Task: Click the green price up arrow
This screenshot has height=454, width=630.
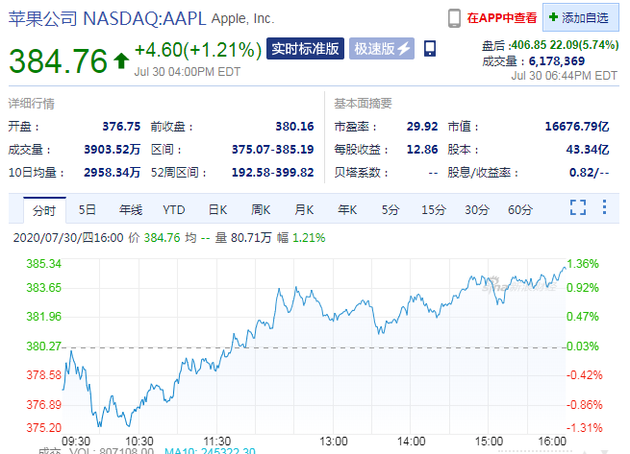Action: click(121, 61)
